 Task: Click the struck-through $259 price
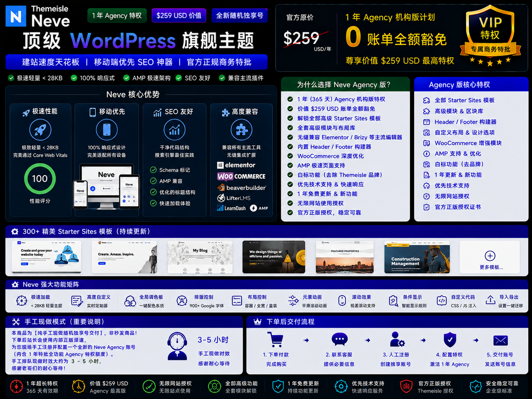(x=301, y=38)
